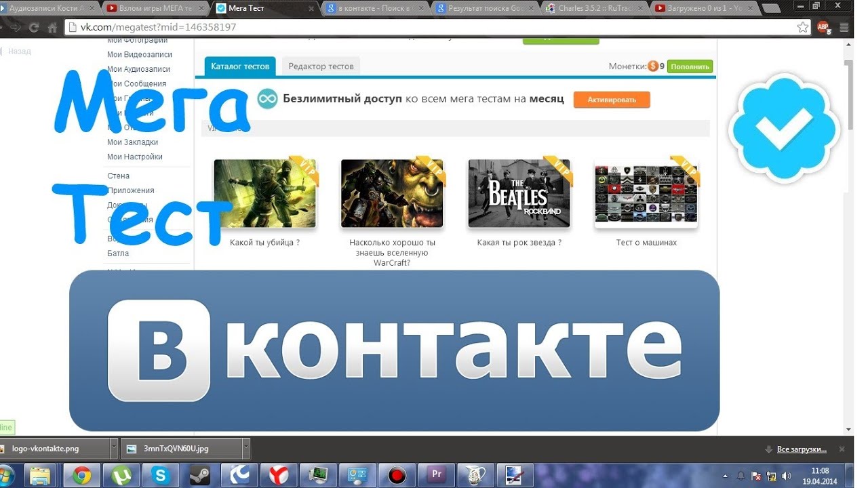Image resolution: width=868 pixels, height=488 pixels.
Task: Open the Adblock Plus extension icon
Action: [823, 28]
